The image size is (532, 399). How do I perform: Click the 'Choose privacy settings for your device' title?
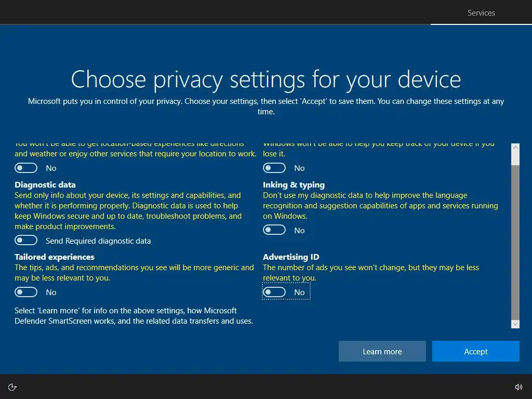[266, 79]
